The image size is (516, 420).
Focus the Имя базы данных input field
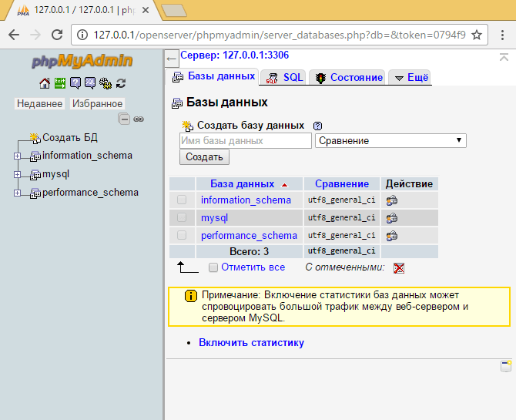[246, 141]
